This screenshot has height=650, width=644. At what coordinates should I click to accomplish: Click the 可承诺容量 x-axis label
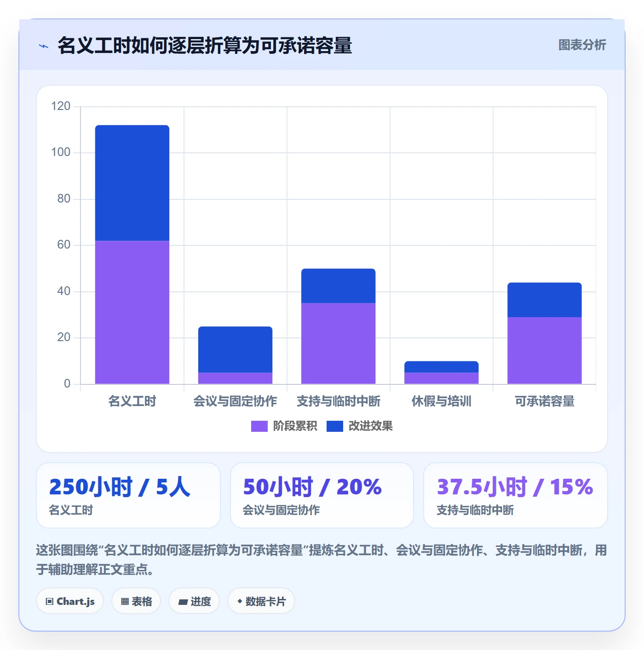tap(544, 401)
